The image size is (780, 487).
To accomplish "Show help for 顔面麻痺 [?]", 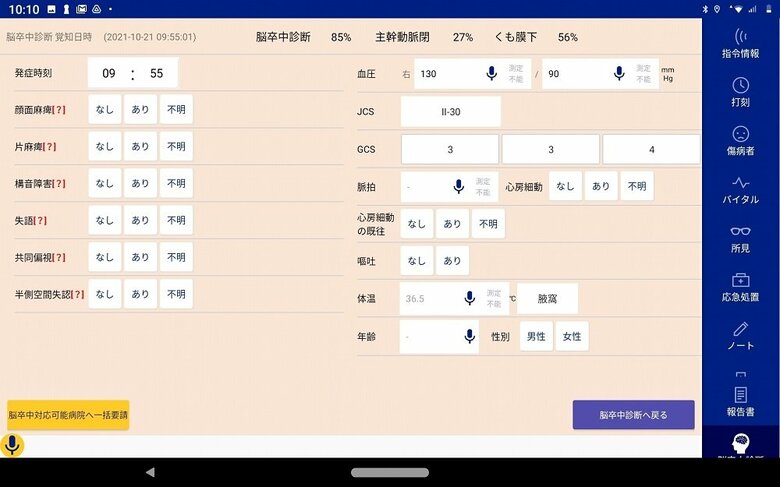I will tap(59, 110).
